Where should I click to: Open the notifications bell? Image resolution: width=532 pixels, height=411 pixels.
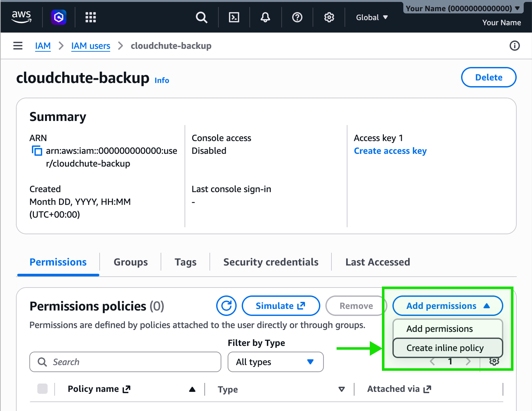[265, 17]
